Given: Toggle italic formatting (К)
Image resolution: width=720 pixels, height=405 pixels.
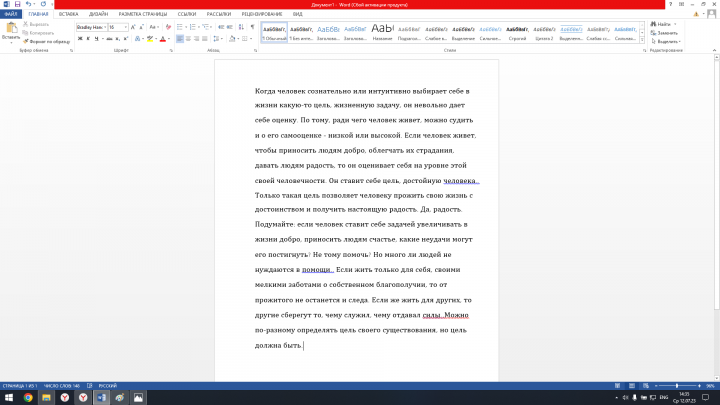Looking at the screenshot, I should coord(89,39).
